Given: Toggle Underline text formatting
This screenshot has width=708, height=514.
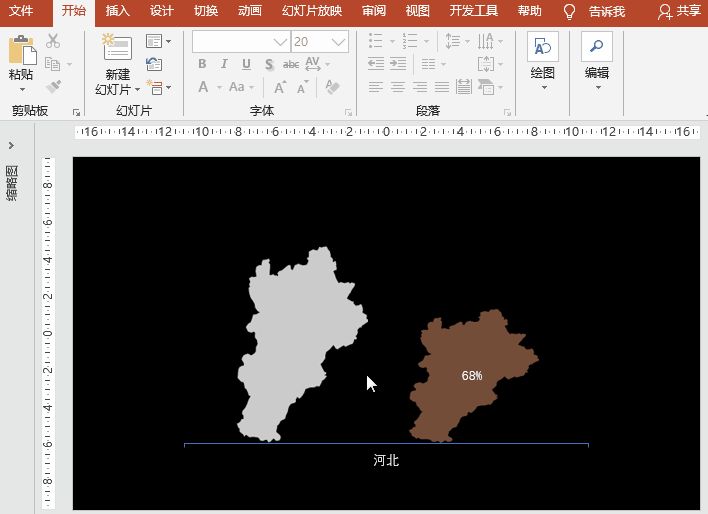Looking at the screenshot, I should [247, 64].
